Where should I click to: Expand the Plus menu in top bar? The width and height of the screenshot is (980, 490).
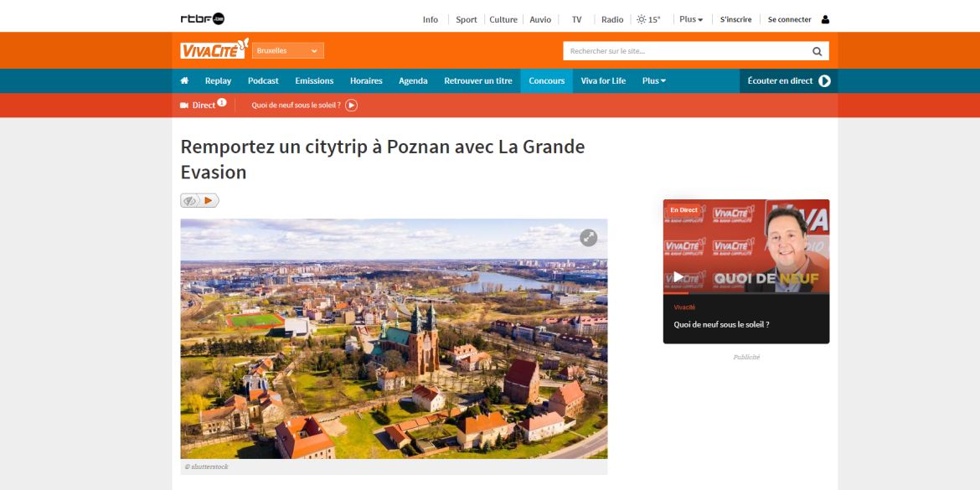pos(691,19)
